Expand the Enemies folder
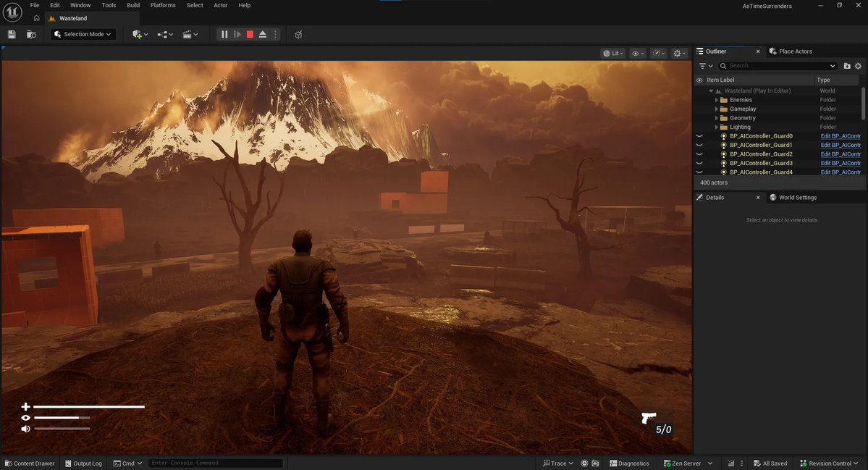The height and width of the screenshot is (470, 868). pyautogui.click(x=716, y=100)
